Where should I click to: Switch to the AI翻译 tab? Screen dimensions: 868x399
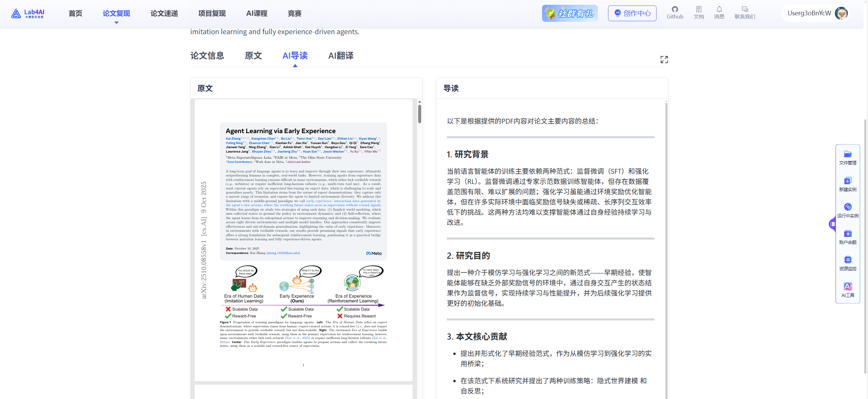(x=341, y=56)
